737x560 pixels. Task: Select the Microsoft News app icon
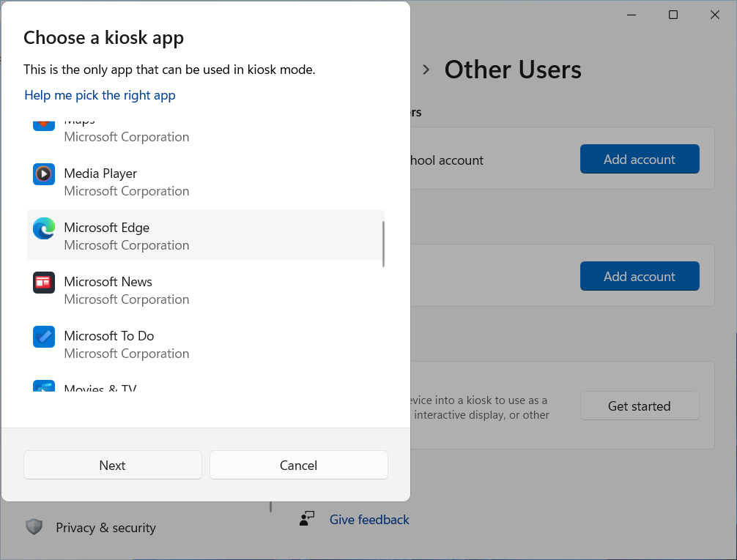[x=44, y=283]
